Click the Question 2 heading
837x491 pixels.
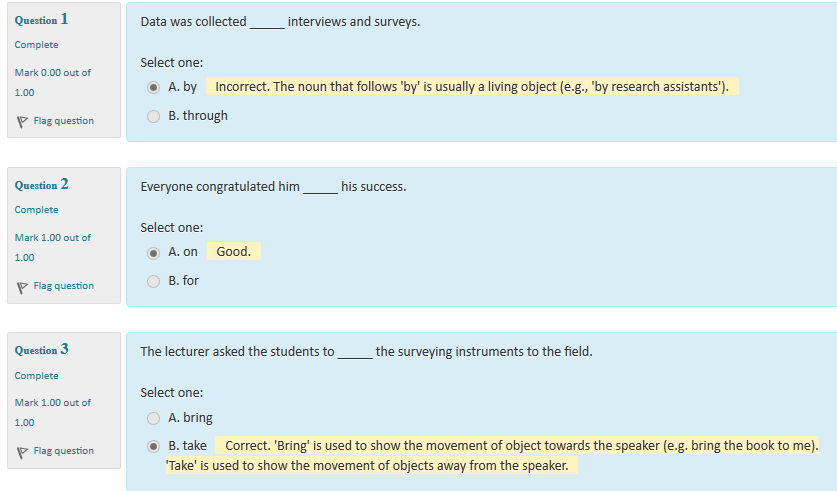[42, 185]
